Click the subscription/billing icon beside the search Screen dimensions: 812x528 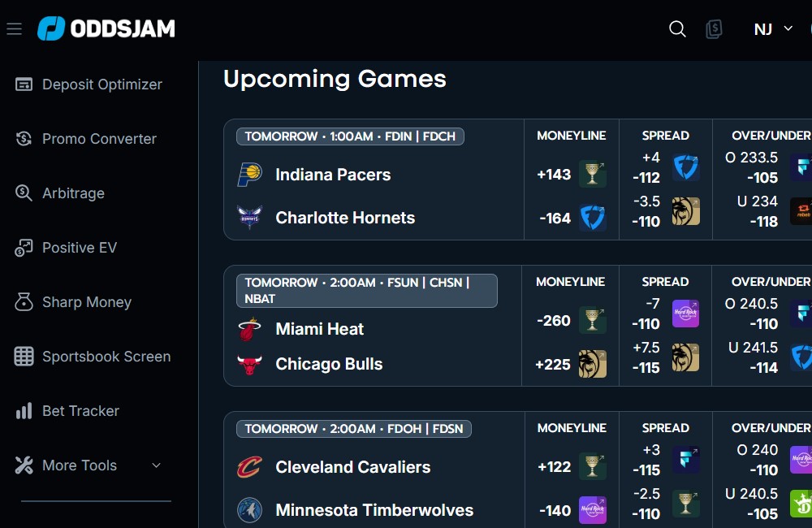click(x=714, y=29)
